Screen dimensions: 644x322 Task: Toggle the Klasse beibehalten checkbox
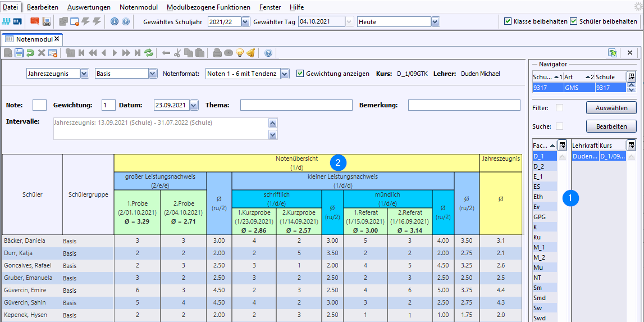click(x=507, y=21)
